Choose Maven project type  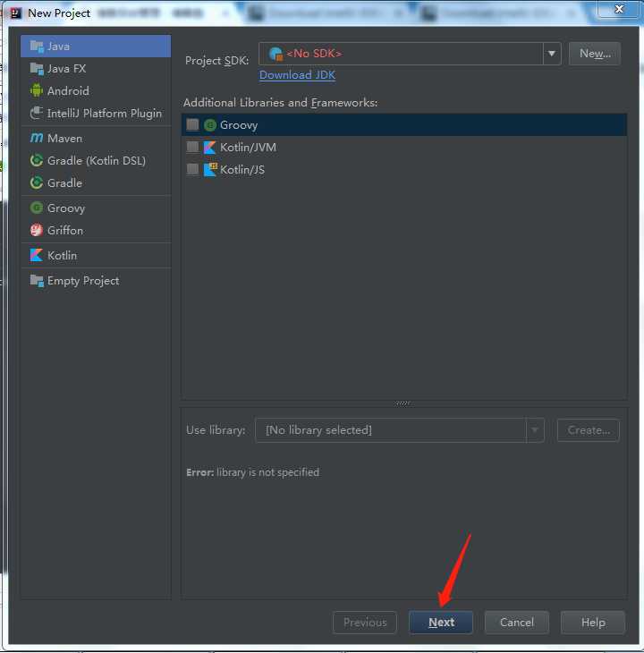[x=96, y=139]
